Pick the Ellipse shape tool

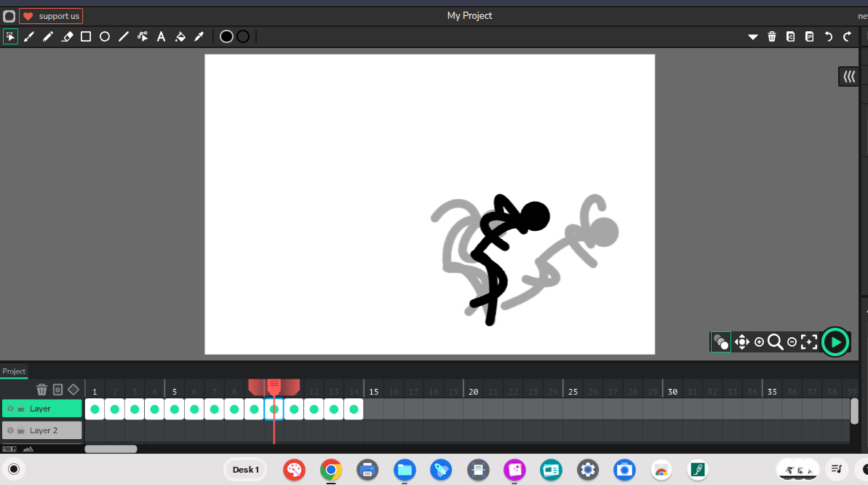[x=105, y=36]
